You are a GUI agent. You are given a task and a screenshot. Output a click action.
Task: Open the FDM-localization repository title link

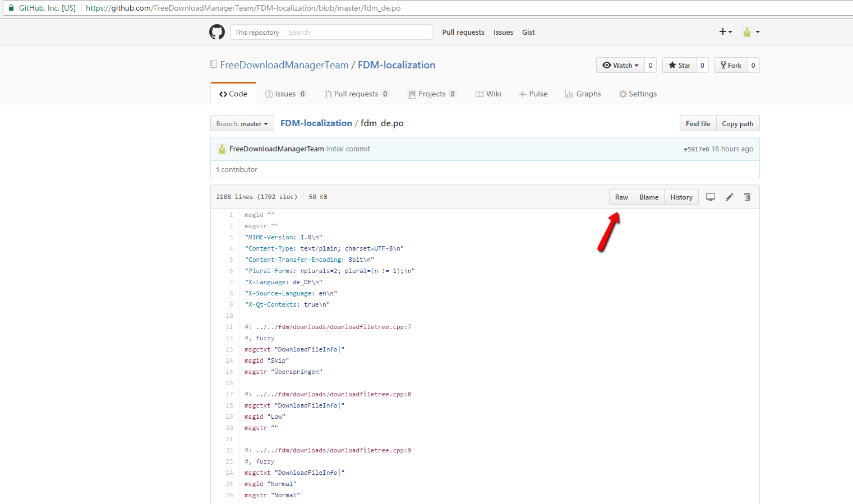(x=396, y=65)
